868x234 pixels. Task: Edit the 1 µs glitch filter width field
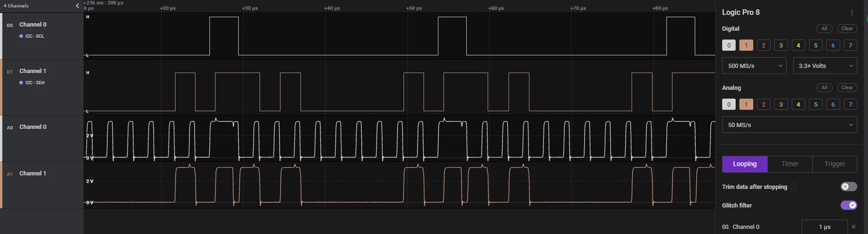(x=825, y=227)
